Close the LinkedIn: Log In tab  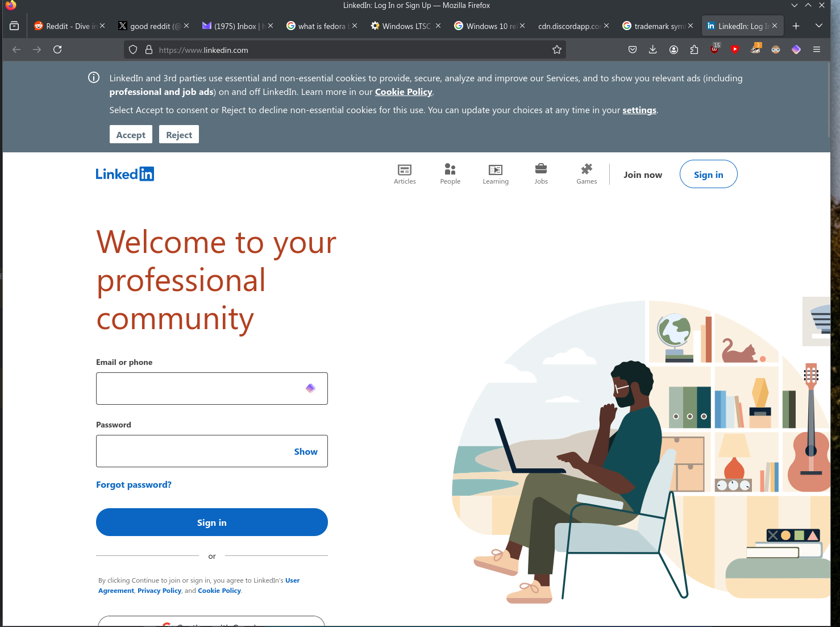click(775, 26)
